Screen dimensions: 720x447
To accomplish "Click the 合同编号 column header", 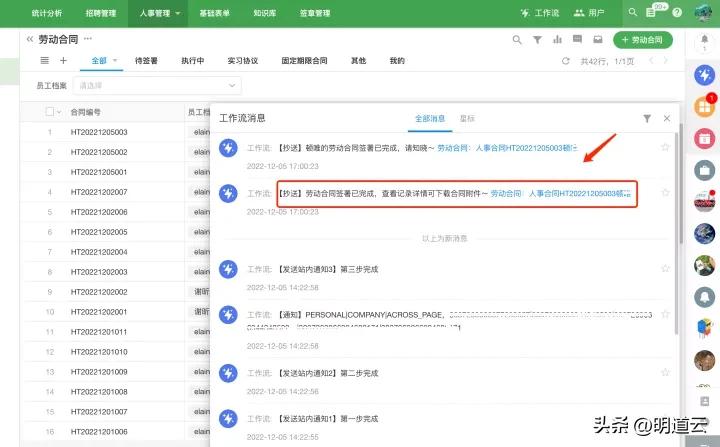I will 85,112.
